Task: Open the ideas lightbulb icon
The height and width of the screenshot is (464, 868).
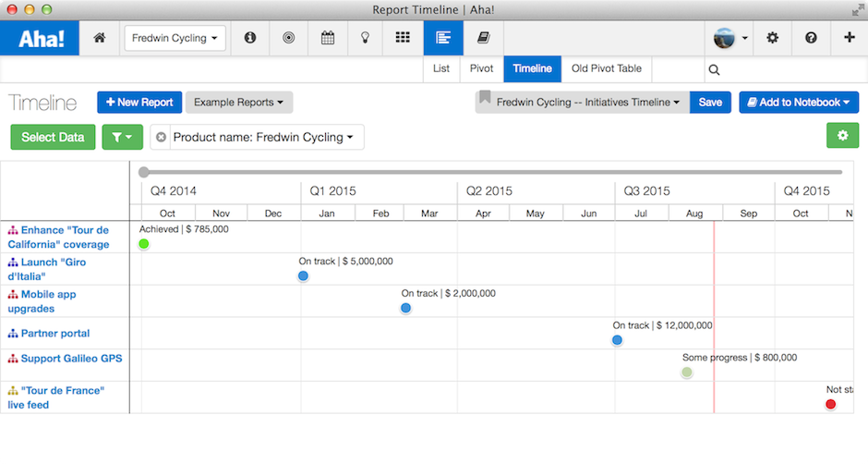Action: (365, 38)
